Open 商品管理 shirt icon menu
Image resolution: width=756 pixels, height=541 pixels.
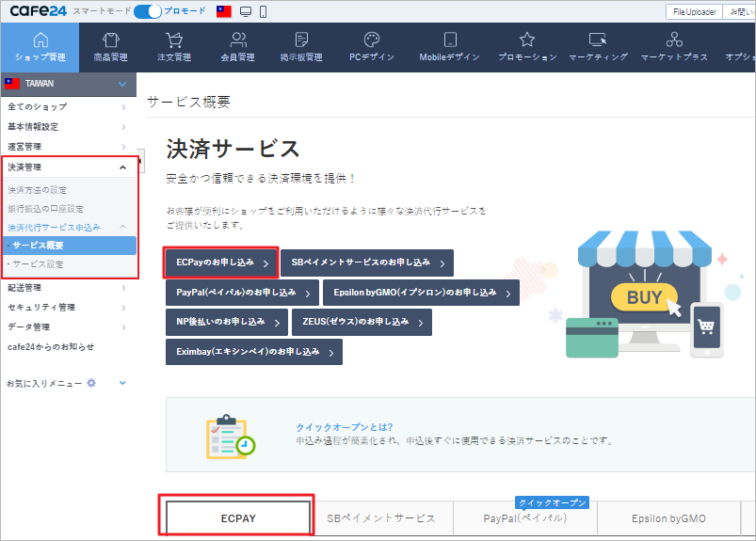coord(110,40)
